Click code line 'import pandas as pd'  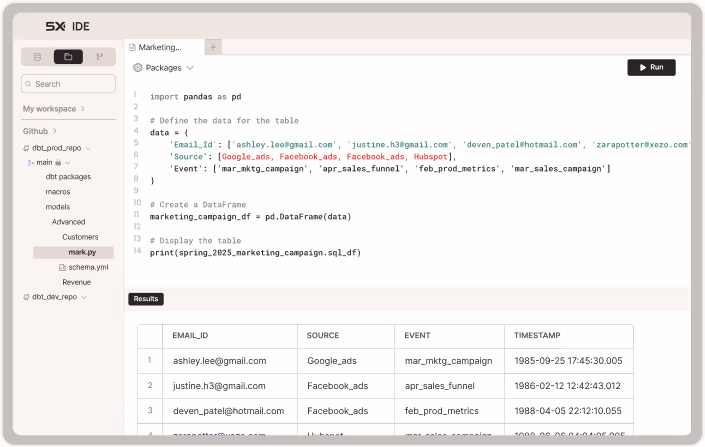(x=196, y=97)
